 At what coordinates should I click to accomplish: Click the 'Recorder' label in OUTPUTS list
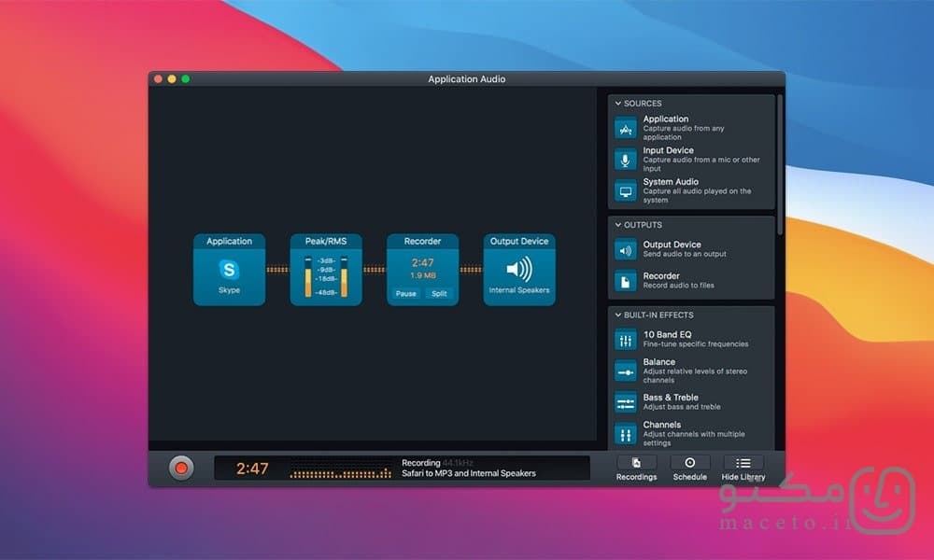[x=661, y=276]
